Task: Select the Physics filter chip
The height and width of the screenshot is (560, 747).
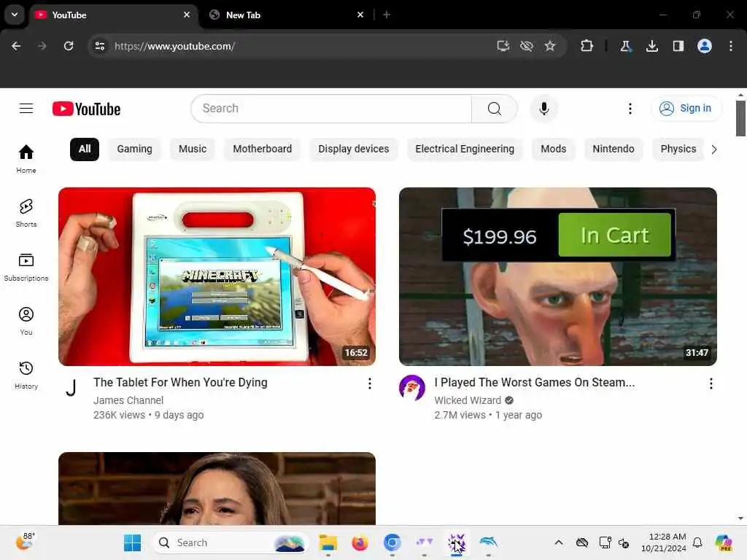Action: pos(678,149)
